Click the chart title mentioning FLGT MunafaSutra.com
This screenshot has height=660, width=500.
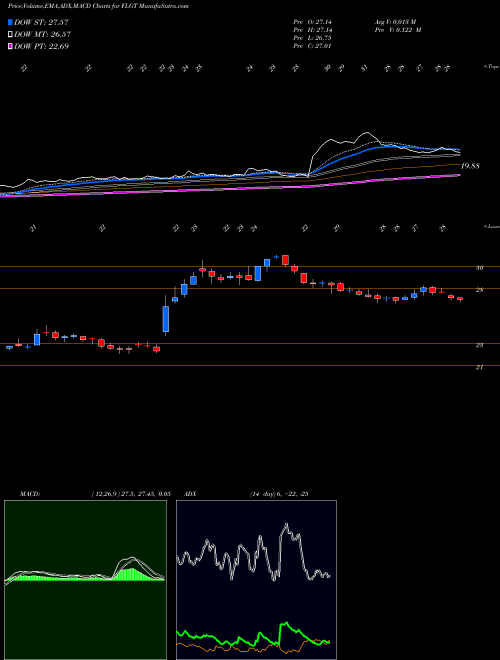[98, 6]
